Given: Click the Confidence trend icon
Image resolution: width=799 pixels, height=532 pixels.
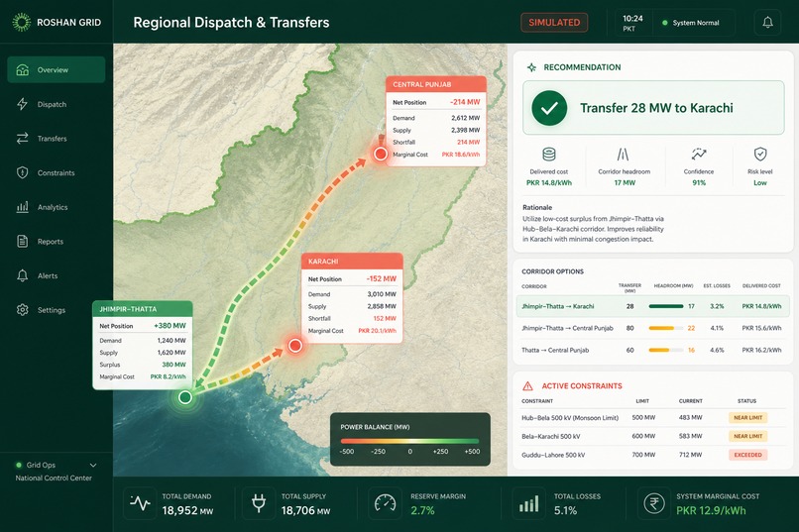Looking at the screenshot, I should [699, 154].
